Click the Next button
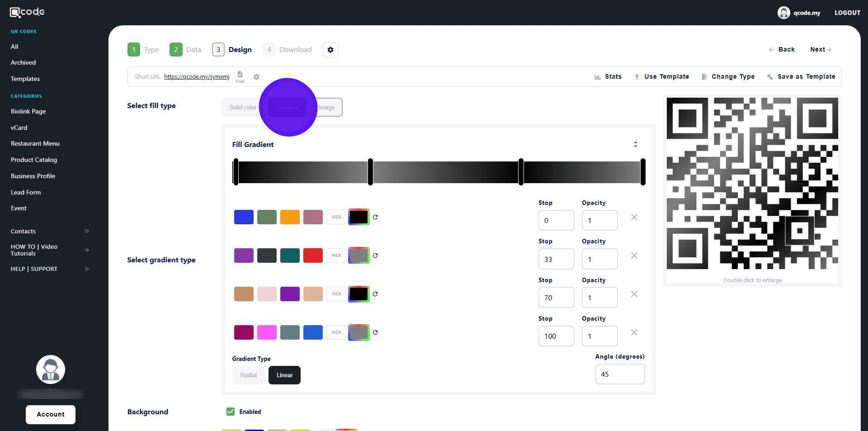 (x=821, y=49)
